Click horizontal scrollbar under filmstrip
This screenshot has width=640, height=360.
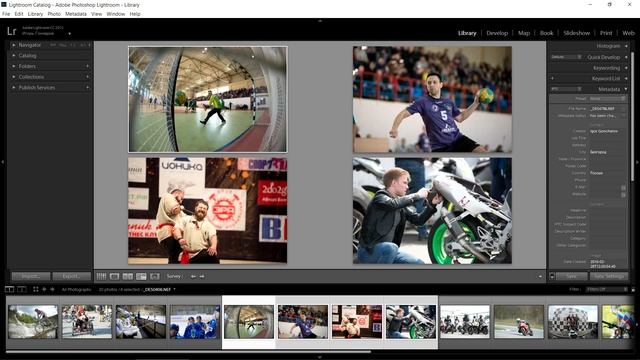pyautogui.click(x=189, y=351)
